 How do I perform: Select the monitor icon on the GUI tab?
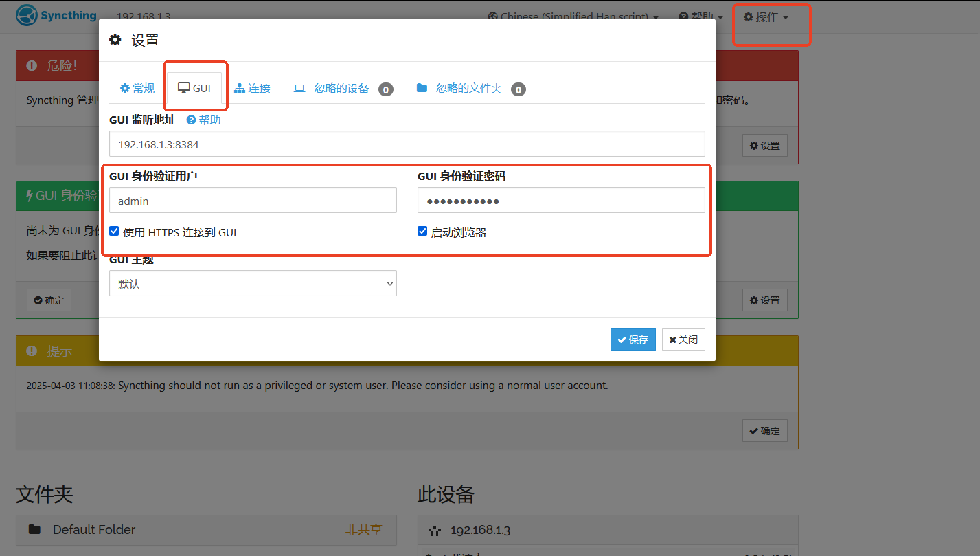tap(183, 87)
